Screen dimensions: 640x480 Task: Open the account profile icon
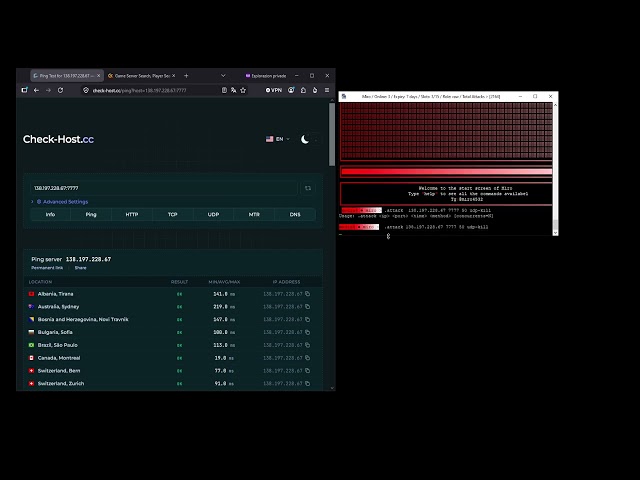coord(291,90)
